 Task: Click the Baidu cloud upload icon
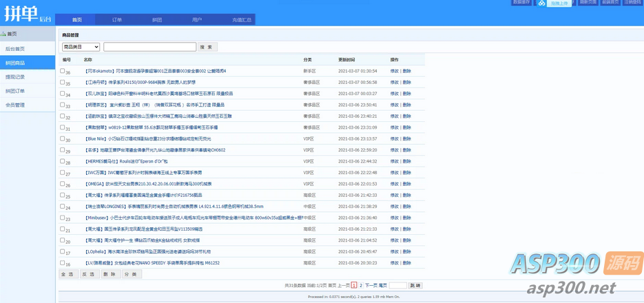pyautogui.click(x=542, y=3)
